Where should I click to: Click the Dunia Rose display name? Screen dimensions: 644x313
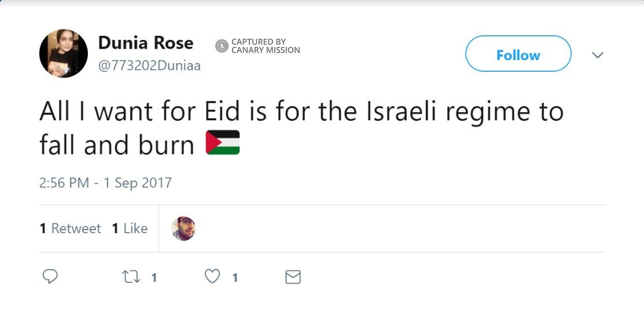tap(146, 43)
